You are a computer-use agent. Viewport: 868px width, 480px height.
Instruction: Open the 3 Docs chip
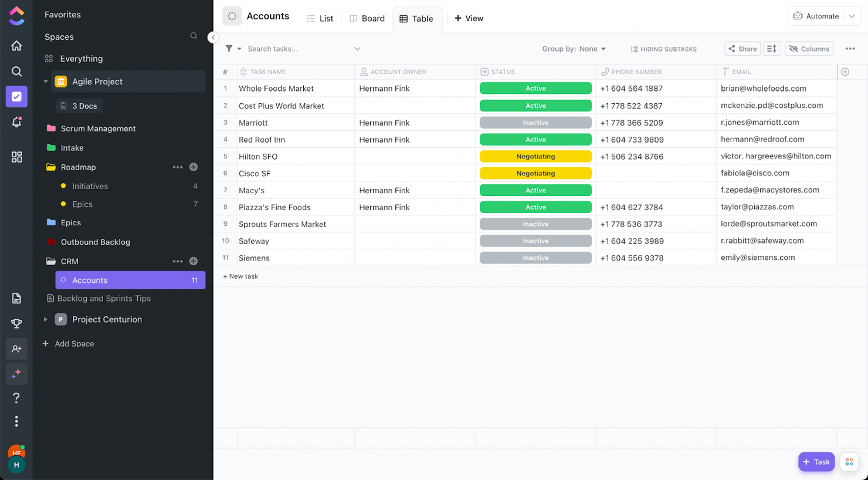(x=79, y=106)
